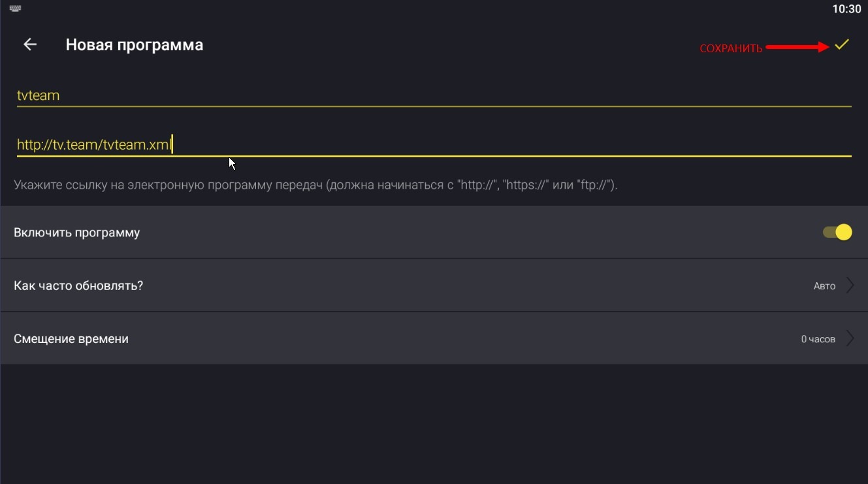Expand the chevron next to "Авто"
Screen dimensions: 868x484
click(x=850, y=285)
